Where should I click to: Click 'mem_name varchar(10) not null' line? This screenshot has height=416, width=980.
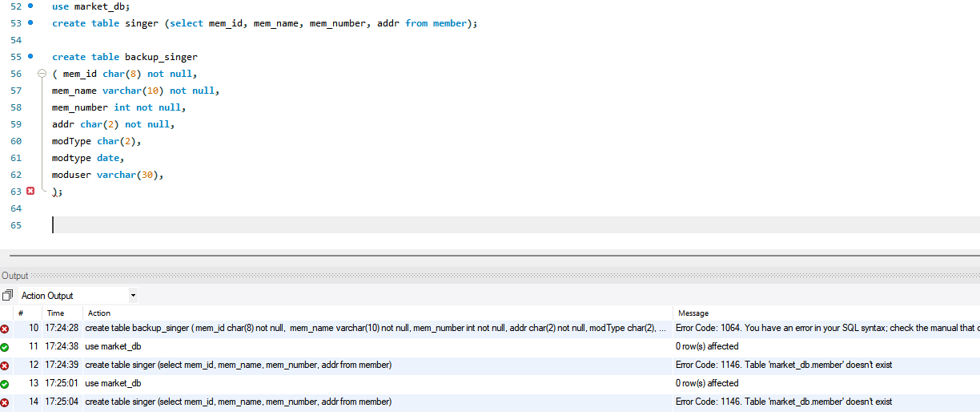click(x=135, y=91)
